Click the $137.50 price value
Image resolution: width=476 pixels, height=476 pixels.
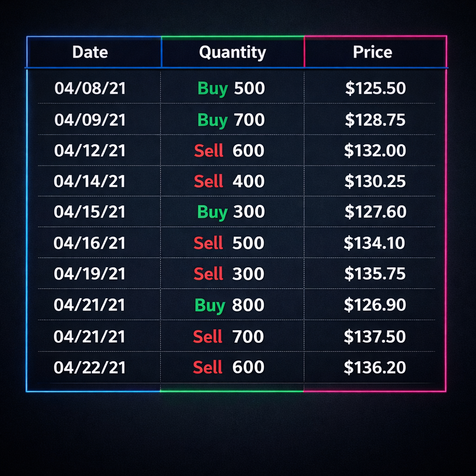click(375, 336)
